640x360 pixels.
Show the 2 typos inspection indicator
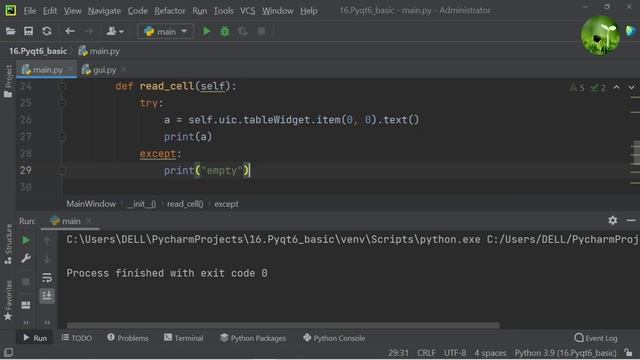tap(598, 87)
